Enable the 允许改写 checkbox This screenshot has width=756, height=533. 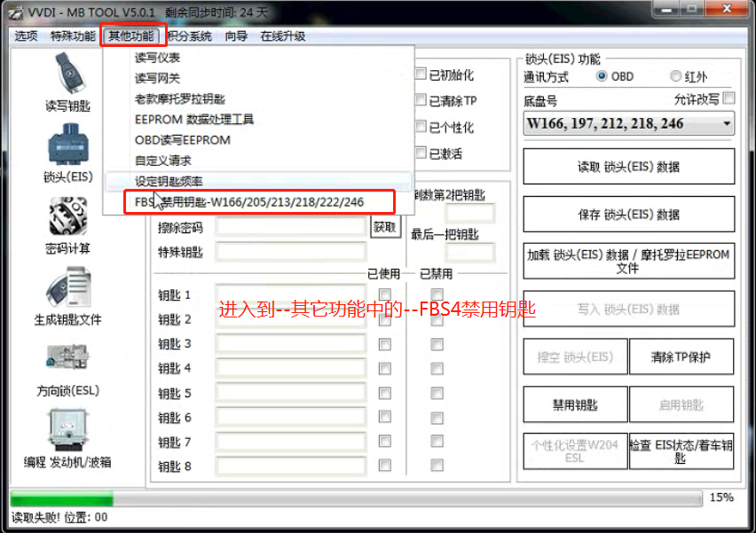click(728, 97)
